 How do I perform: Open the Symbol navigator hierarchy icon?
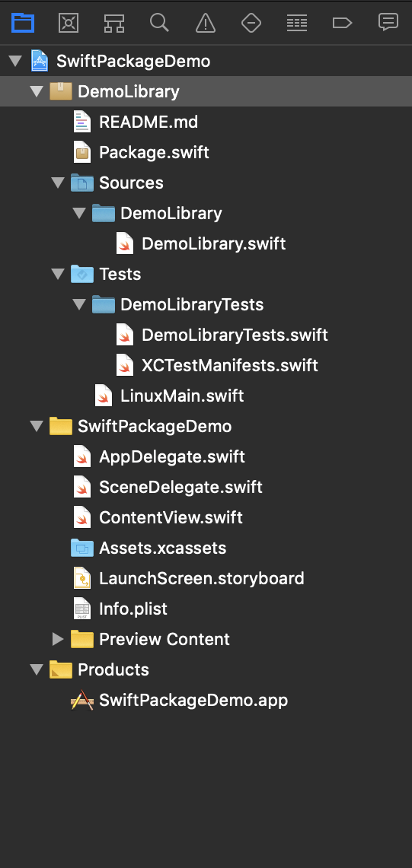114,23
